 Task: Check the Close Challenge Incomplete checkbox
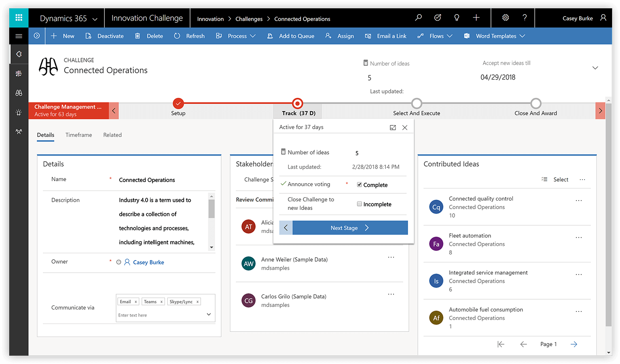(359, 204)
